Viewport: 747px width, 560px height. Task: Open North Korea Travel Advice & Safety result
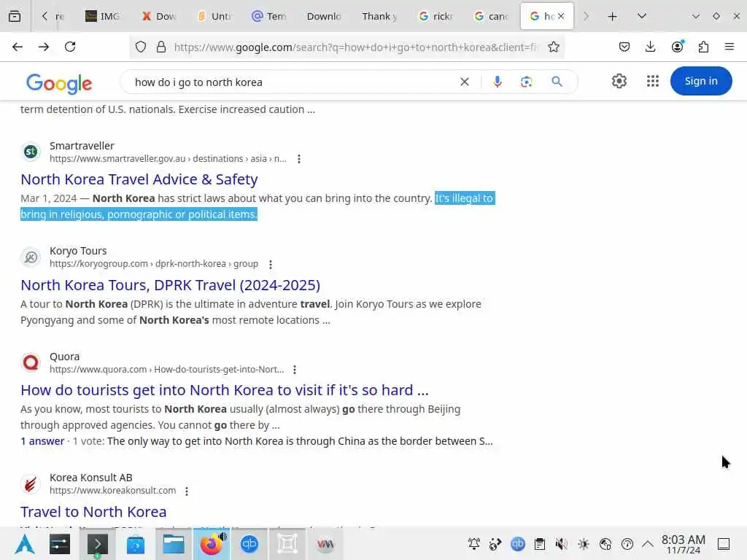139,179
